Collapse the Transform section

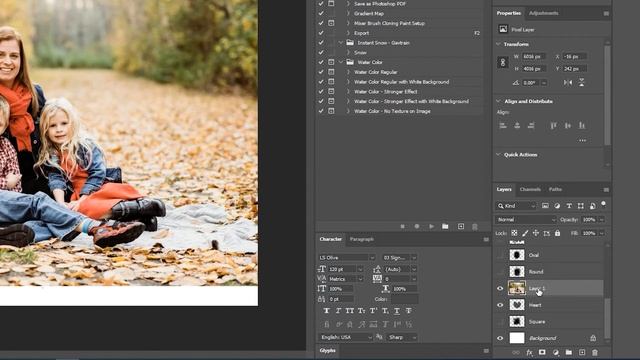(498, 44)
